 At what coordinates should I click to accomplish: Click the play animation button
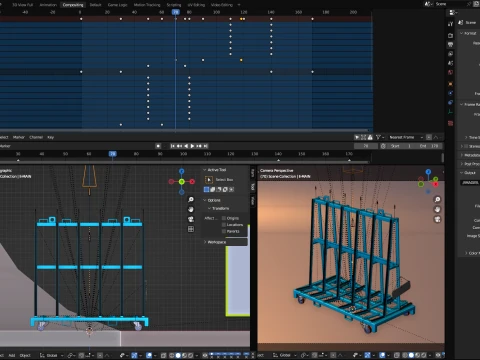click(x=192, y=146)
